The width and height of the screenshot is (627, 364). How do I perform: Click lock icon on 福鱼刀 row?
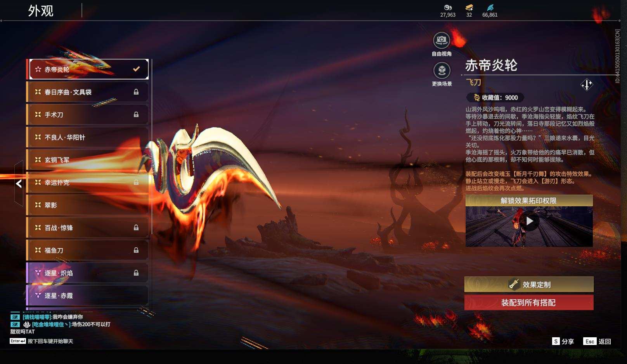(136, 250)
